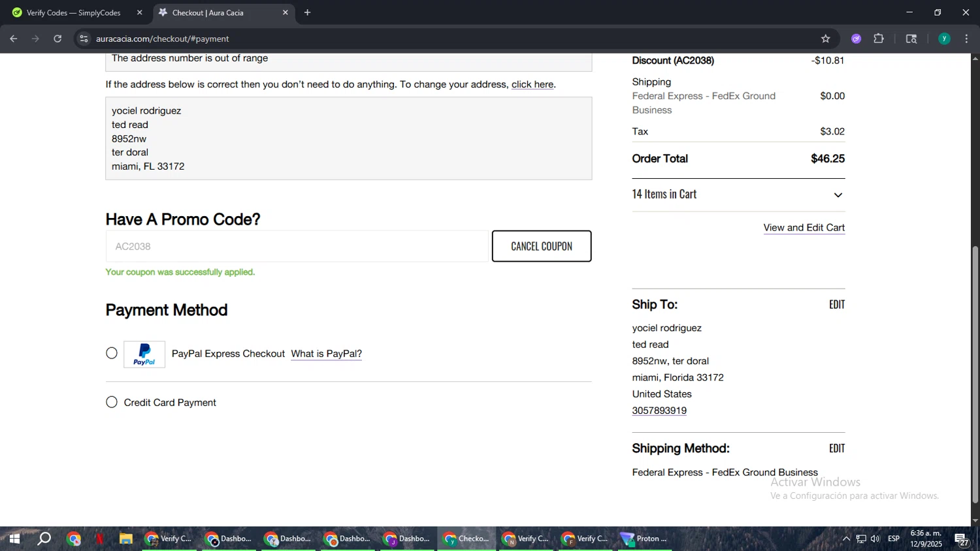Image resolution: width=980 pixels, height=551 pixels.
Task: Select the Checkout | Aura Cacia tab
Action: (x=207, y=12)
